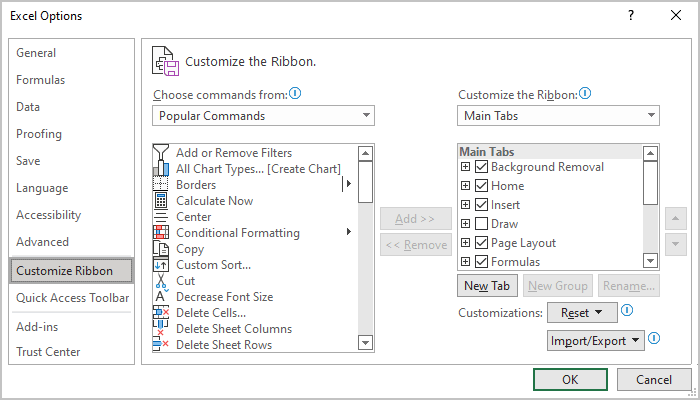Select the General category
Image resolution: width=700 pixels, height=400 pixels.
(x=71, y=53)
